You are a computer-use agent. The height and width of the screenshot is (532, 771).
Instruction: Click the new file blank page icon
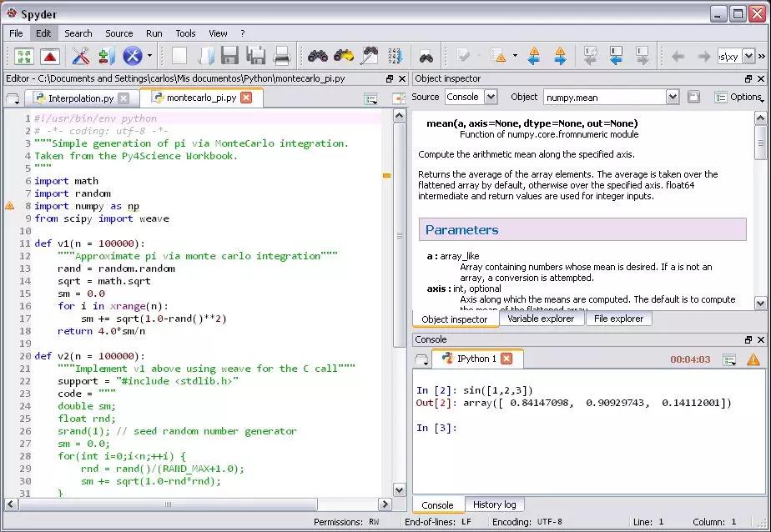tap(179, 57)
